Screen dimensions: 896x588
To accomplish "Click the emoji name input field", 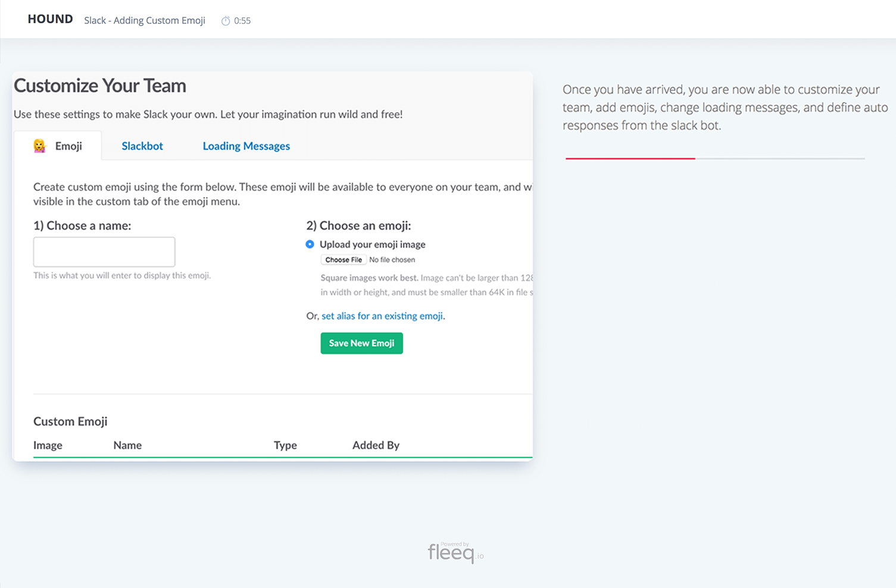I will point(104,252).
